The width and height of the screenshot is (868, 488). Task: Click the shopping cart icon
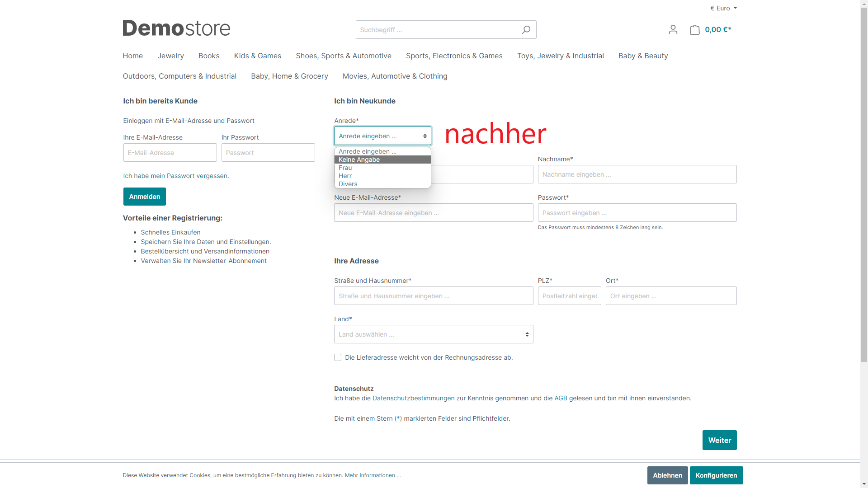click(694, 30)
